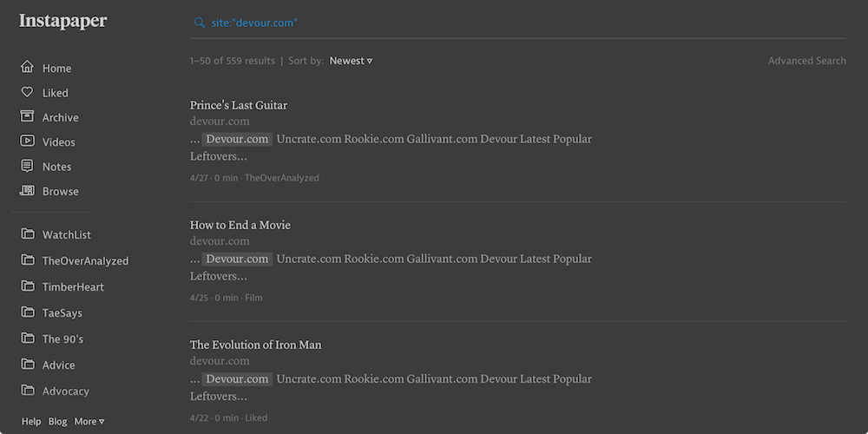Click the WatchList folder icon

[x=28, y=233]
